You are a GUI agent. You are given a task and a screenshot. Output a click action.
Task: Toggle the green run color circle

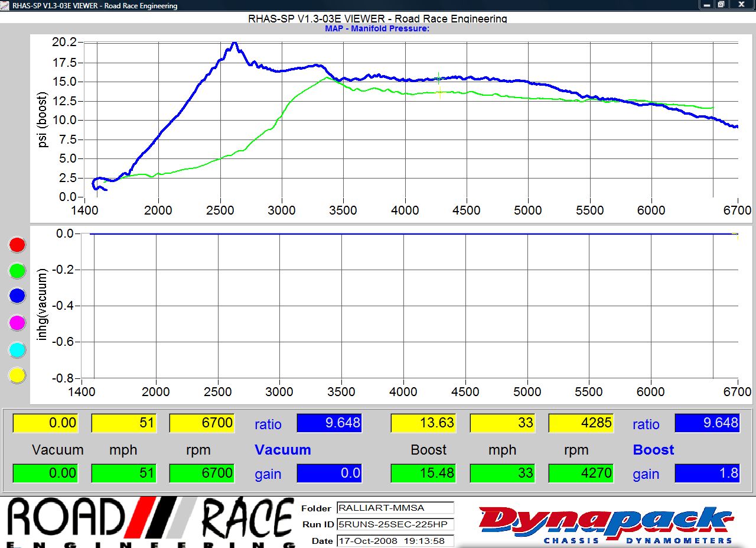click(17, 271)
